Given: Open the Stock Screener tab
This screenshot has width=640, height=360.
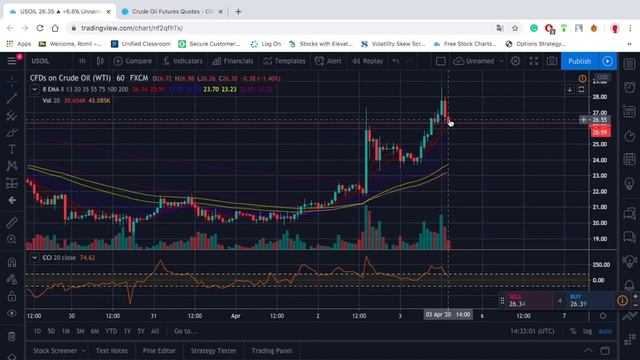Looking at the screenshot, I should (55, 351).
